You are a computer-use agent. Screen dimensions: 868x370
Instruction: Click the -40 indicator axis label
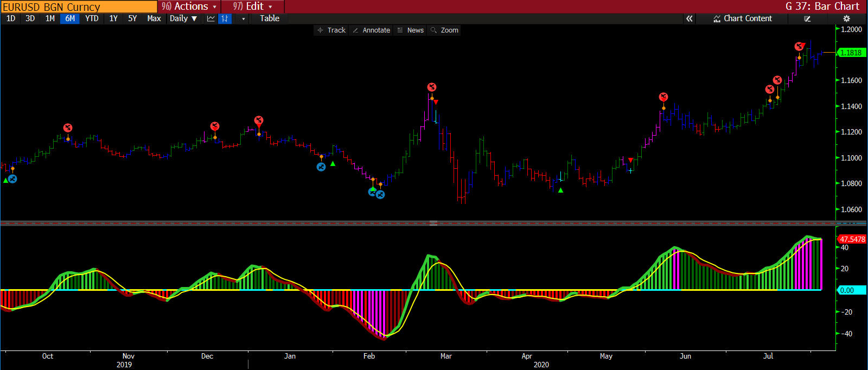coord(846,334)
